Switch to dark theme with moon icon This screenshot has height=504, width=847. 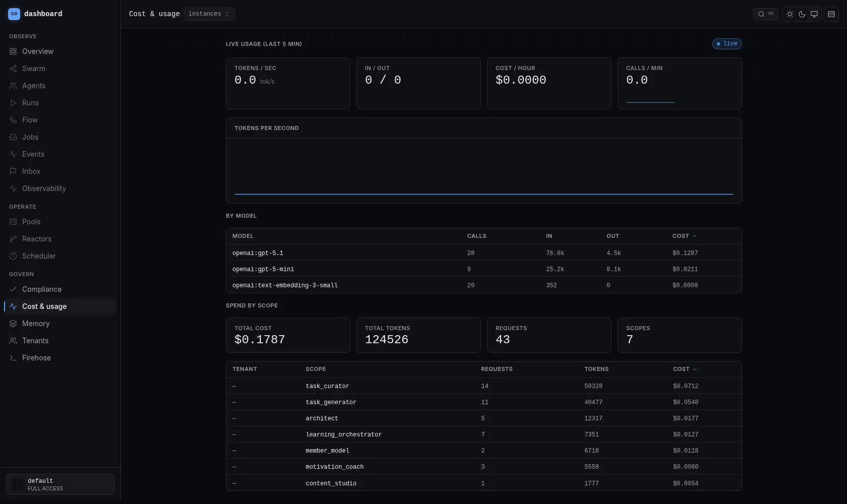802,14
